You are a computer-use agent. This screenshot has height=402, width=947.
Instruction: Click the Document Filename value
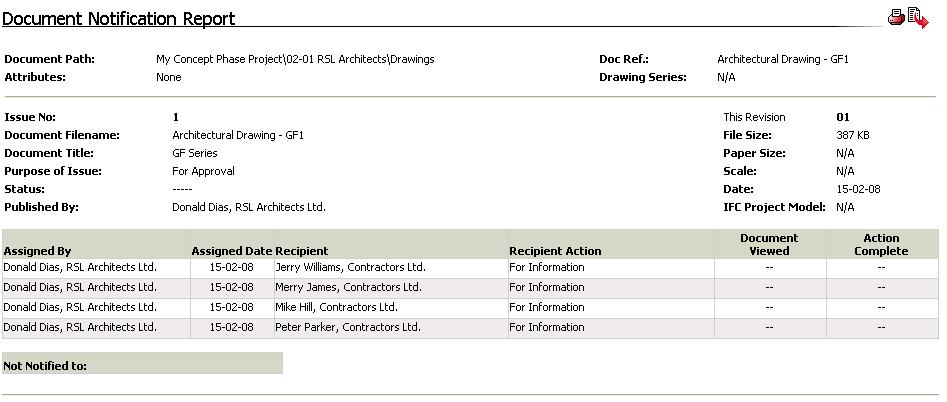[238, 135]
